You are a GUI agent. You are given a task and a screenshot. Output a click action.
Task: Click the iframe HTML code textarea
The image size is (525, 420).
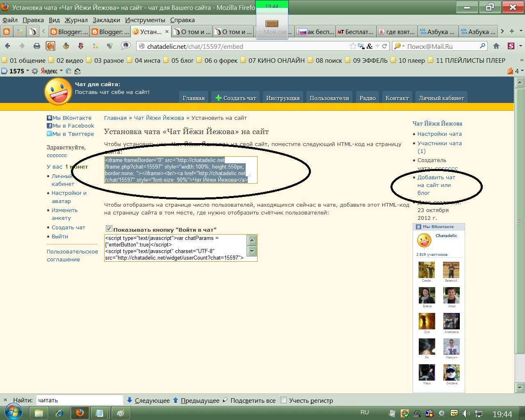pyautogui.click(x=180, y=170)
